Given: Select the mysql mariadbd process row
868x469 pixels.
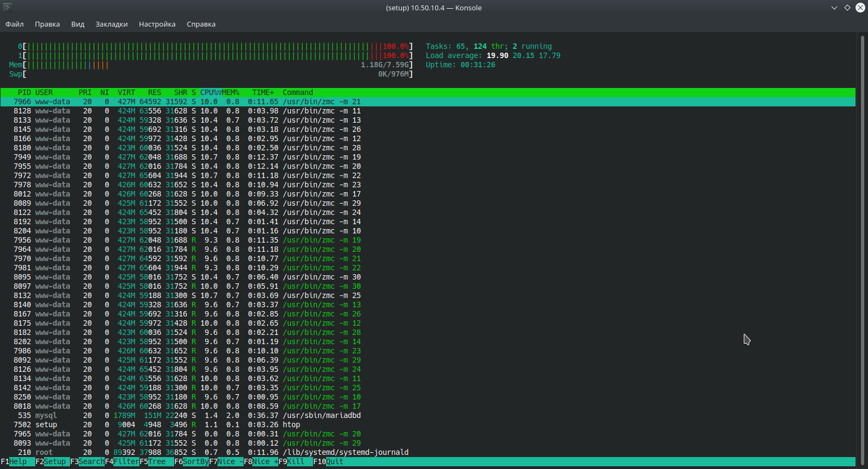Looking at the screenshot, I should [428, 415].
